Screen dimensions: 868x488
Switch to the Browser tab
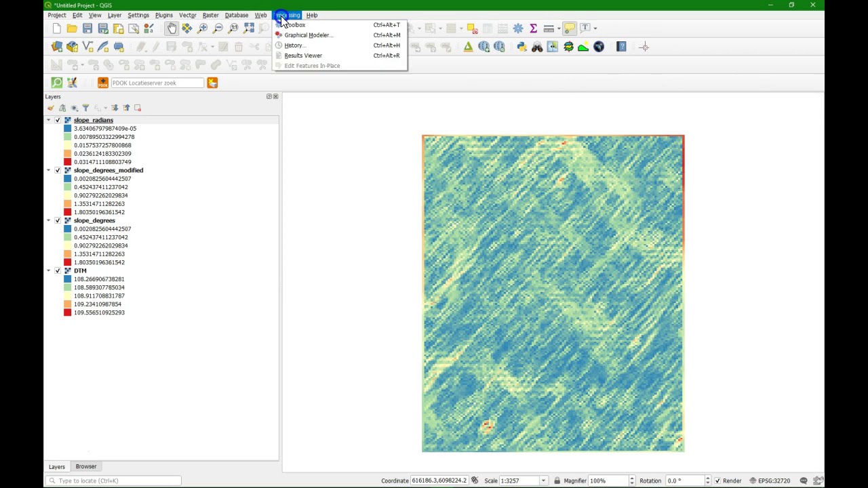tap(86, 466)
